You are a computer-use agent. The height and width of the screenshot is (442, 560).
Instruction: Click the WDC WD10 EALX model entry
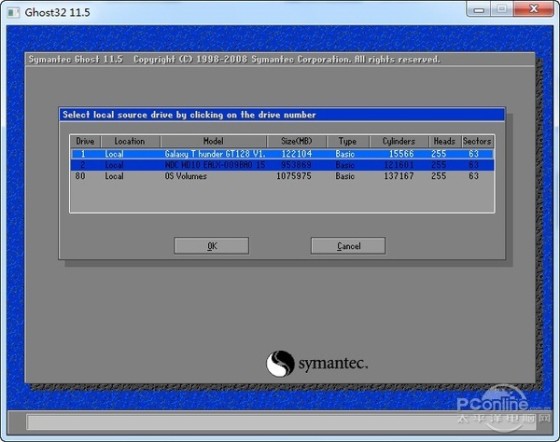[215, 165]
